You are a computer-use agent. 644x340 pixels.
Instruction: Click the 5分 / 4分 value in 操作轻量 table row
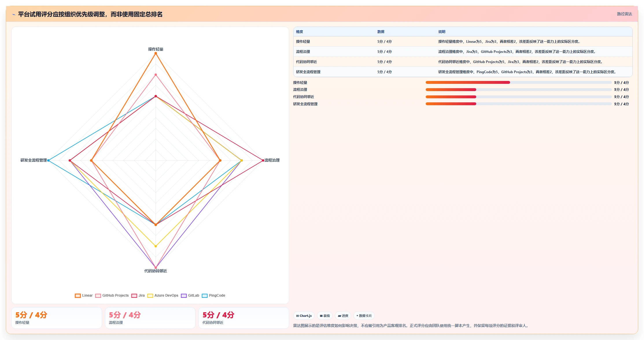click(x=385, y=42)
